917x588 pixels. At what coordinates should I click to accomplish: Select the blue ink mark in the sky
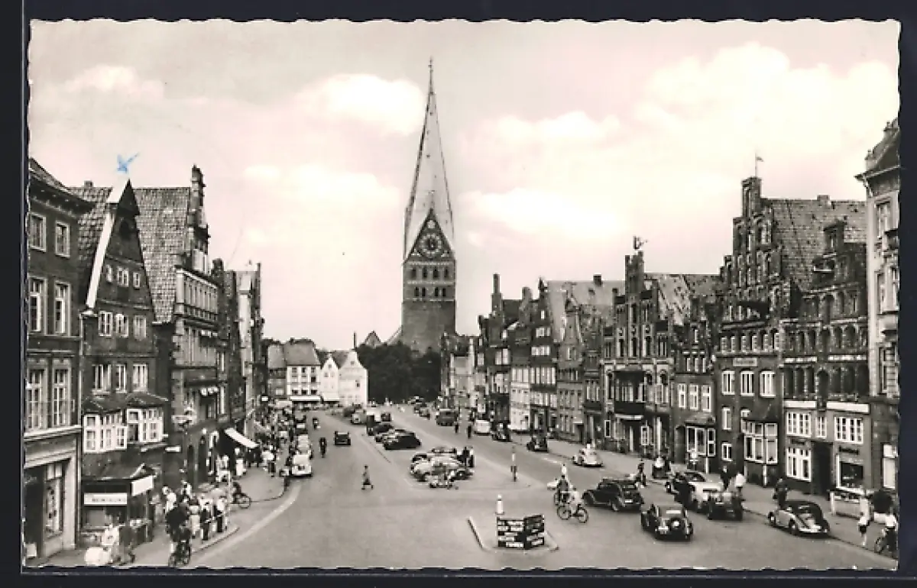(x=125, y=162)
